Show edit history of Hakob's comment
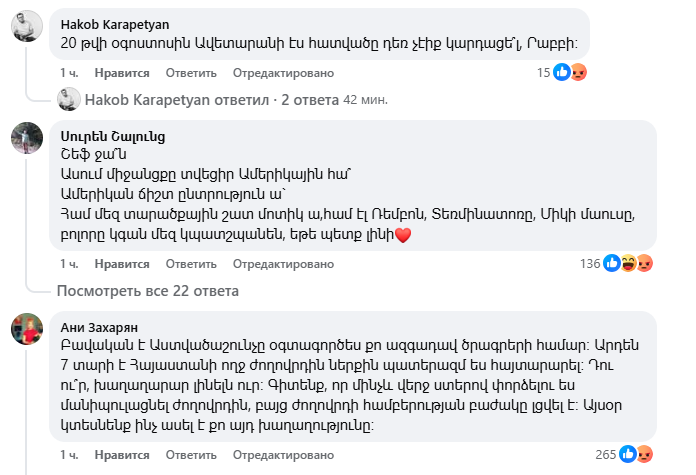This screenshot has width=696, height=475. point(282,73)
